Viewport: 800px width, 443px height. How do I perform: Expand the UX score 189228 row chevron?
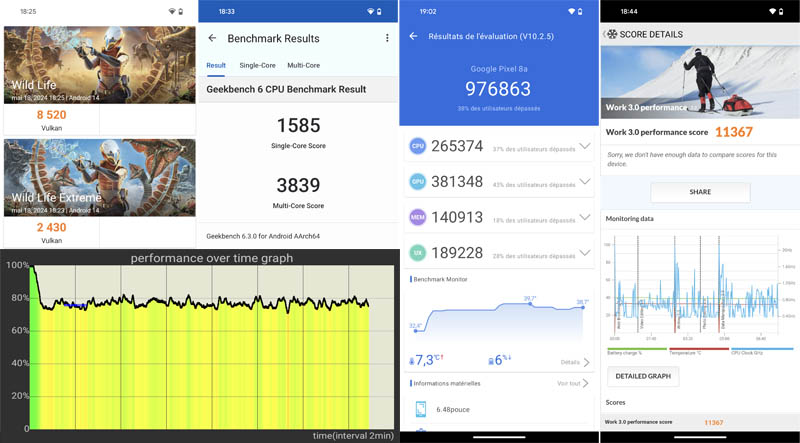click(584, 253)
